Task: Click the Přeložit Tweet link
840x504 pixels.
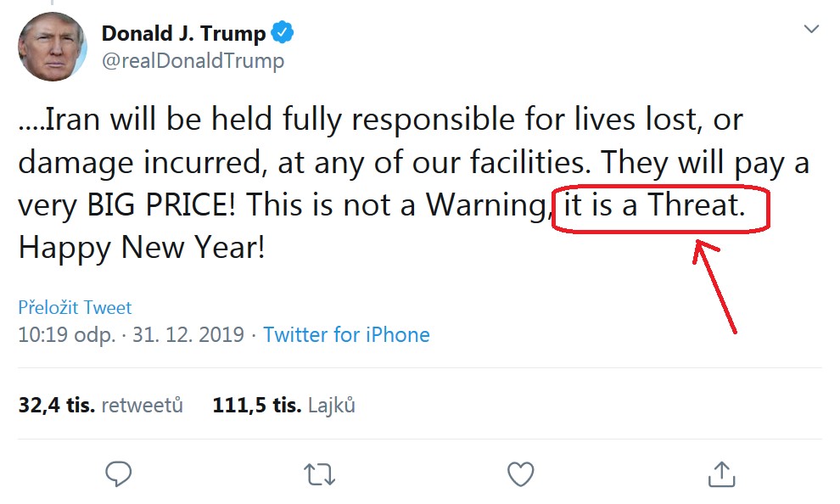Action: pyautogui.click(x=75, y=307)
